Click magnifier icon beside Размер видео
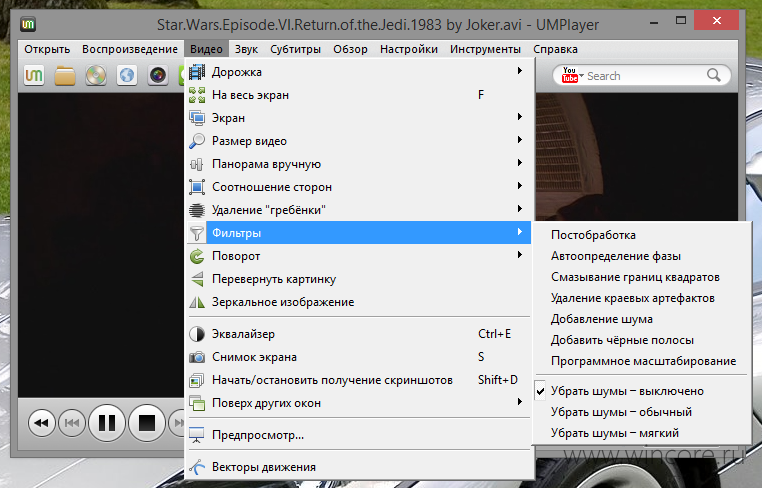This screenshot has height=488, width=762. (197, 141)
